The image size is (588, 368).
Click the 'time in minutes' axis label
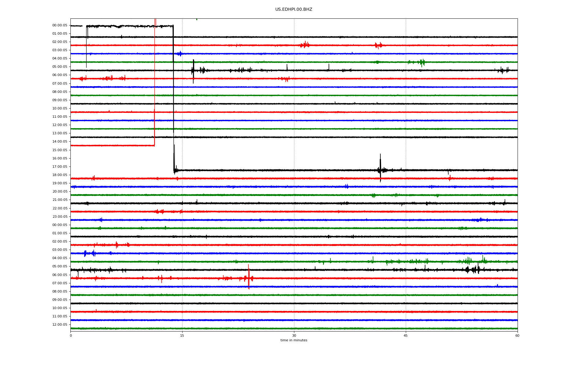pyautogui.click(x=293, y=340)
